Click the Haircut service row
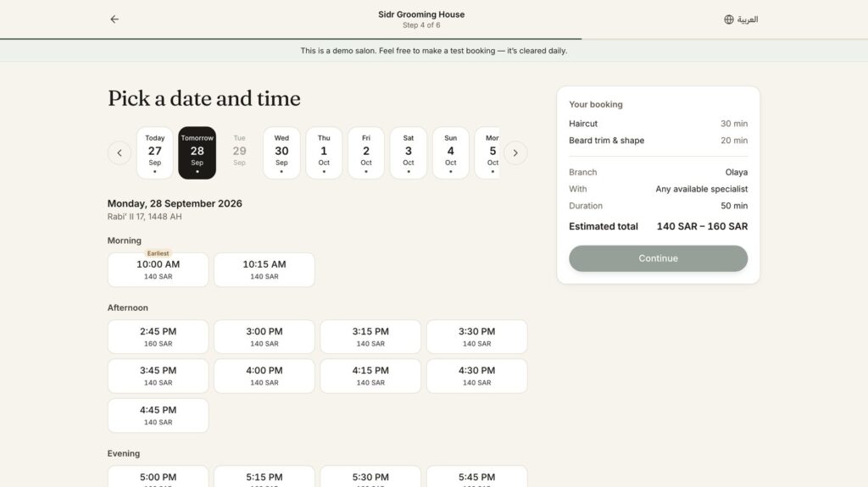Viewport: 868px width, 487px height. pyautogui.click(x=658, y=124)
